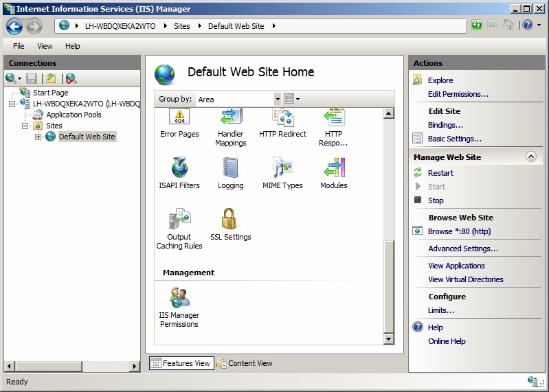The height and width of the screenshot is (392, 549).
Task: Click Online Help link
Action: (x=447, y=341)
